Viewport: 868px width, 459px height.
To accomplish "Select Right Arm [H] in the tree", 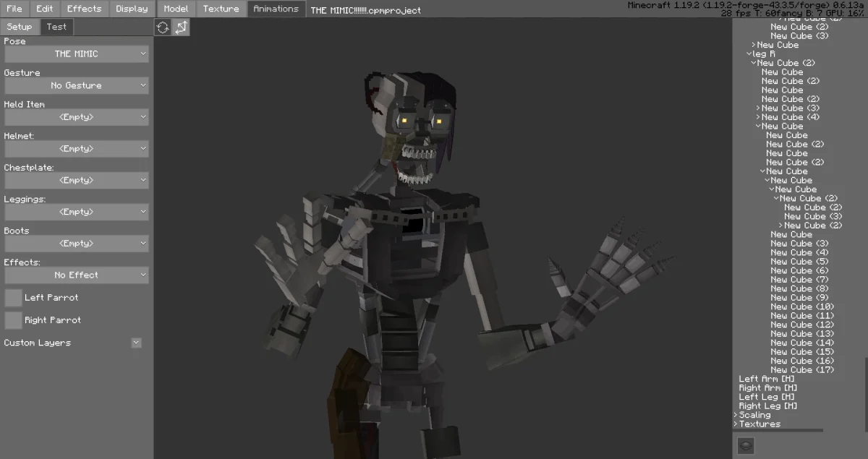I will 768,388.
